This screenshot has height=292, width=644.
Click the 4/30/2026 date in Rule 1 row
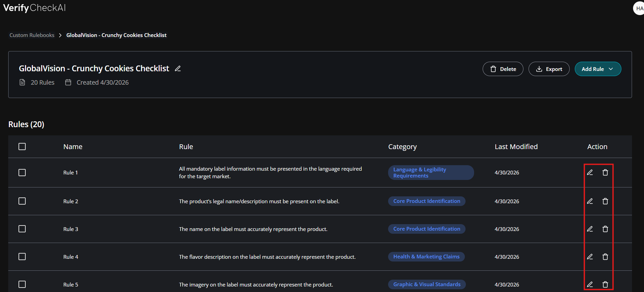point(507,173)
